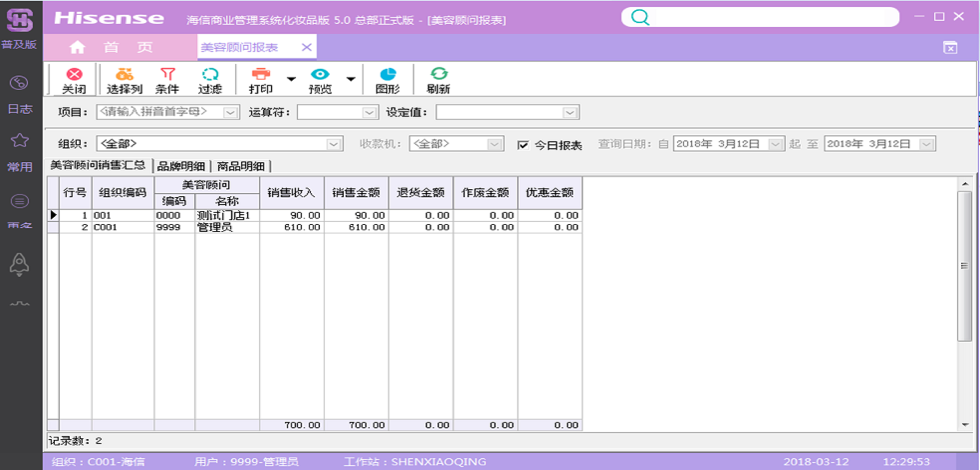
Task: Click the 退货金额 column header
Action: 421,193
